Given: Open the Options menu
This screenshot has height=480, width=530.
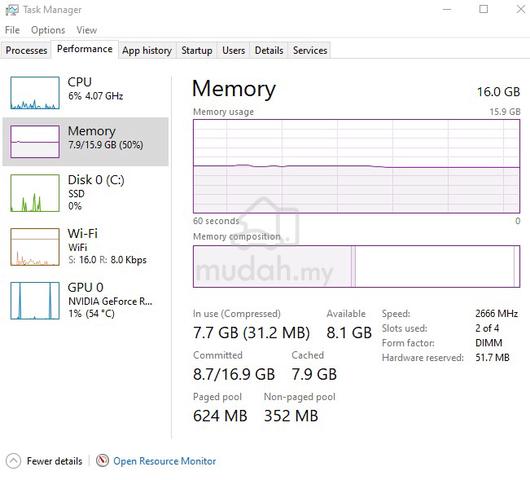Looking at the screenshot, I should tap(48, 30).
